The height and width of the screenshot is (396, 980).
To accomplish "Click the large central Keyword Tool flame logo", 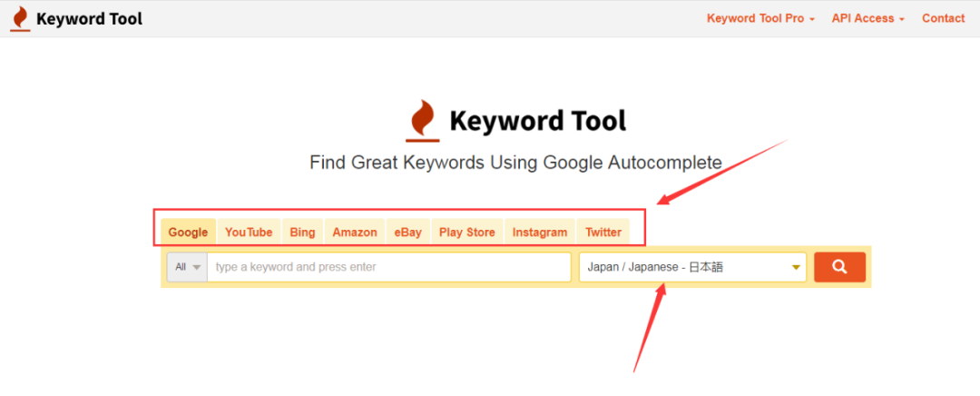I will [423, 121].
